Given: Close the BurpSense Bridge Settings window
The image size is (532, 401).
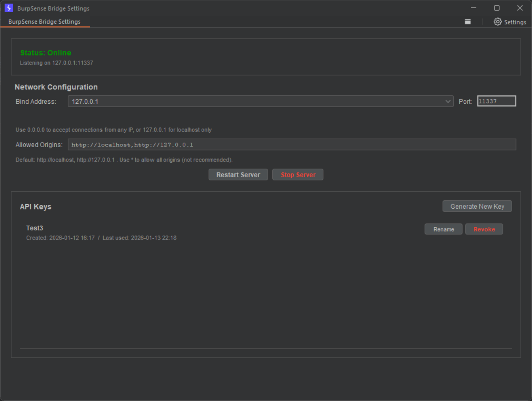Looking at the screenshot, I should 520,8.
